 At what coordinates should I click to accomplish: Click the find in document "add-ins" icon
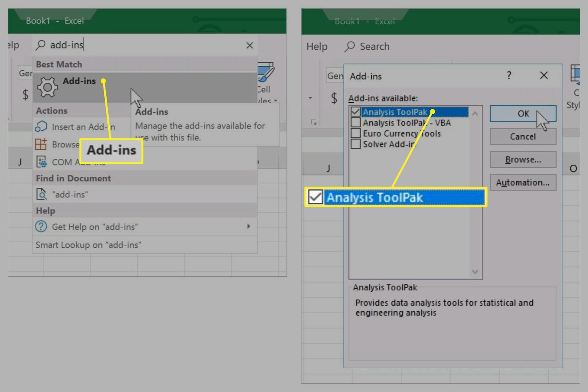click(x=41, y=194)
